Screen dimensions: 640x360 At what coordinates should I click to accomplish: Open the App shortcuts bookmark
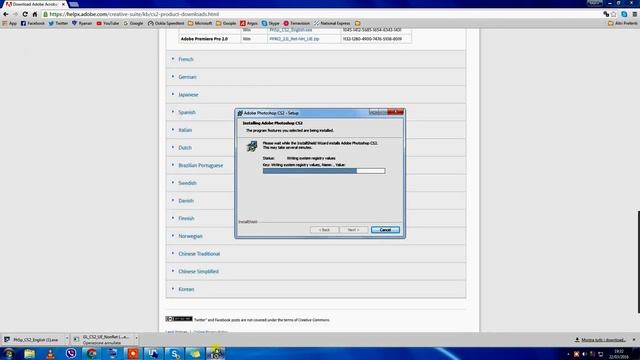(10, 23)
